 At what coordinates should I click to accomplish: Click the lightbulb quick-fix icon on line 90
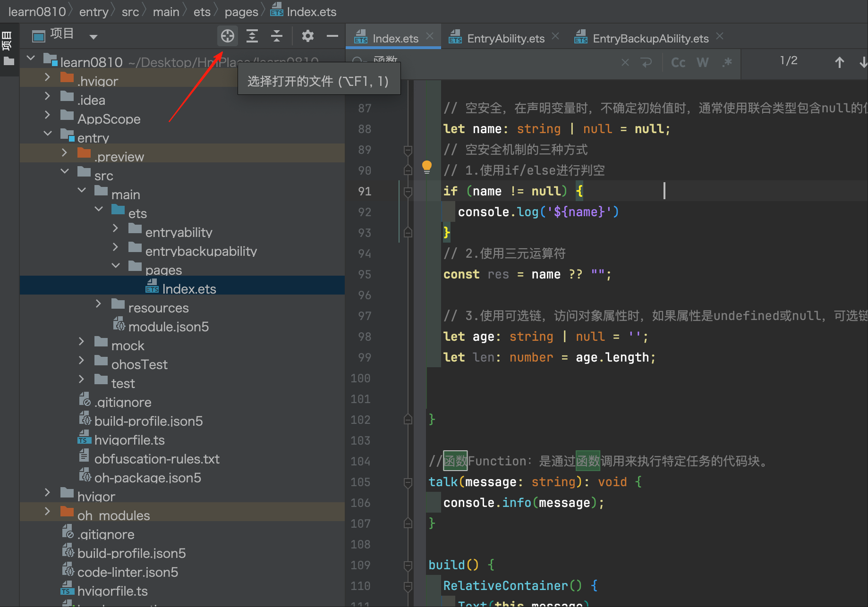(427, 167)
